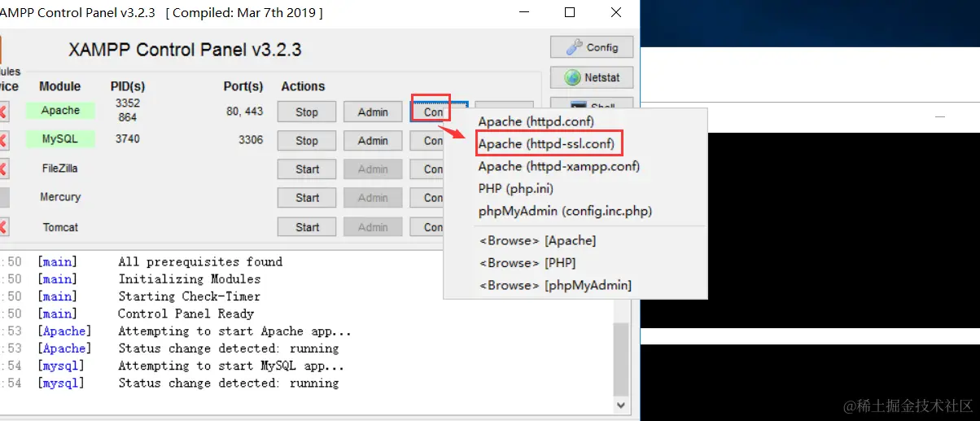Click the Tomcat module label
This screenshot has height=421, width=980.
coord(60,226)
